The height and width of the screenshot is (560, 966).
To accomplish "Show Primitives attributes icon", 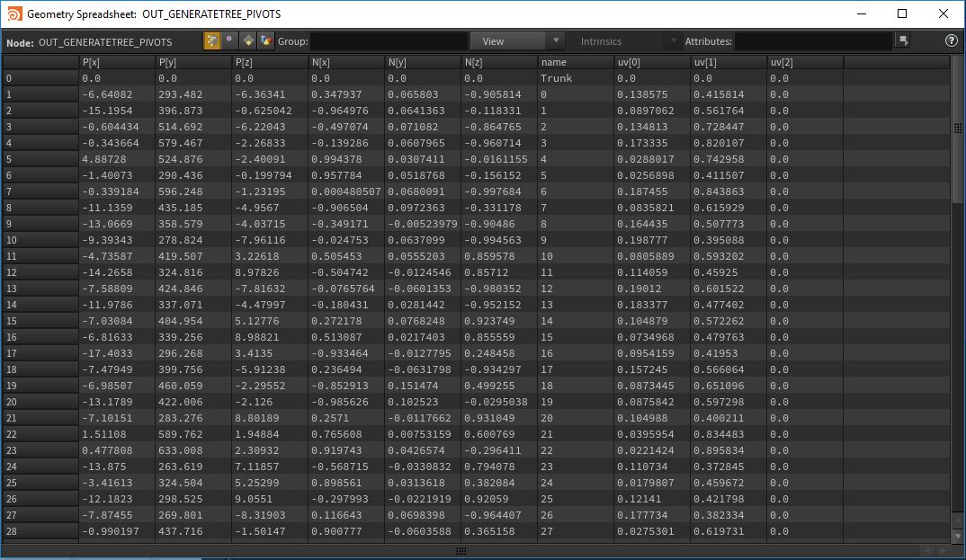I will tap(247, 41).
